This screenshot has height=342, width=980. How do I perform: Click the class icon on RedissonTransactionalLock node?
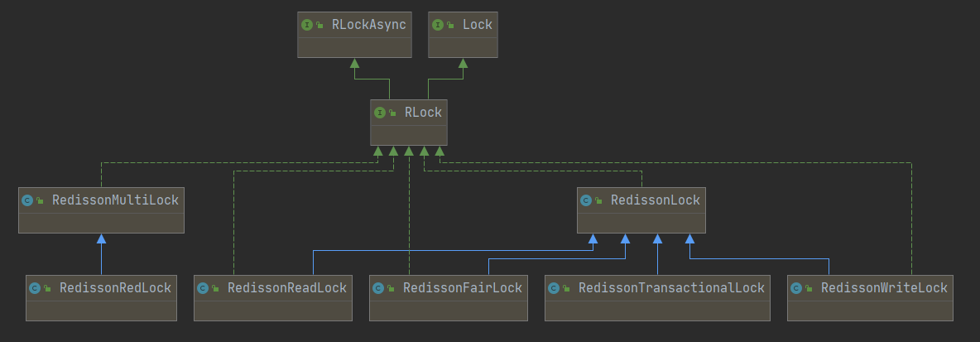tap(554, 287)
